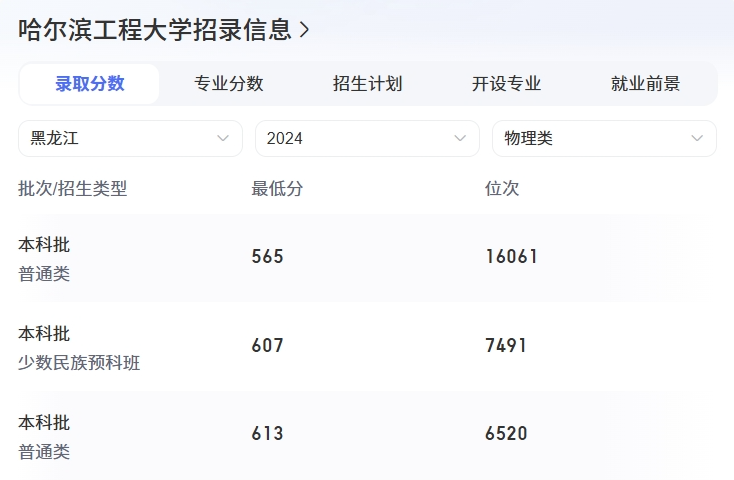Select the rank value 6520
The image size is (734, 480).
pyautogui.click(x=506, y=434)
